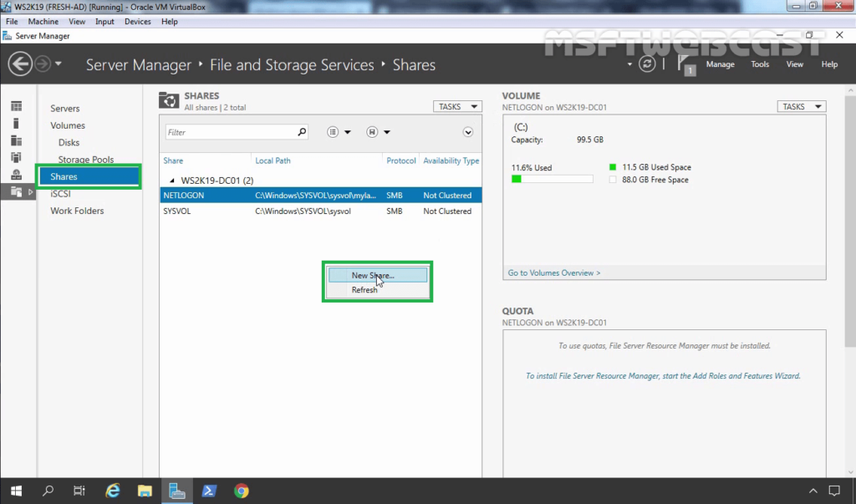Click the shares Filter input box
This screenshot has height=504, width=856.
tap(232, 132)
